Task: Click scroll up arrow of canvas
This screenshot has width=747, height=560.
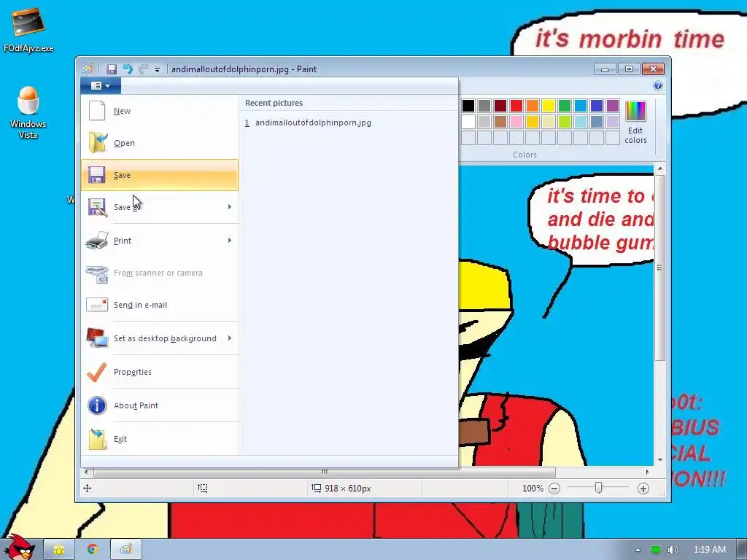Action: (659, 168)
